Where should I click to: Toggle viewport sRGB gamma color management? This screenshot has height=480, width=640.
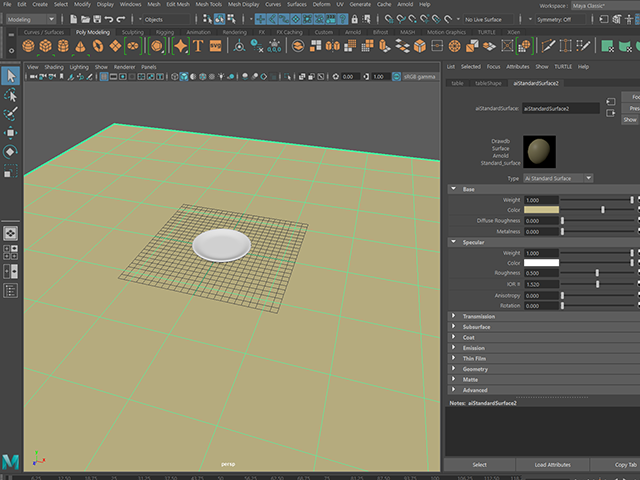[396, 76]
